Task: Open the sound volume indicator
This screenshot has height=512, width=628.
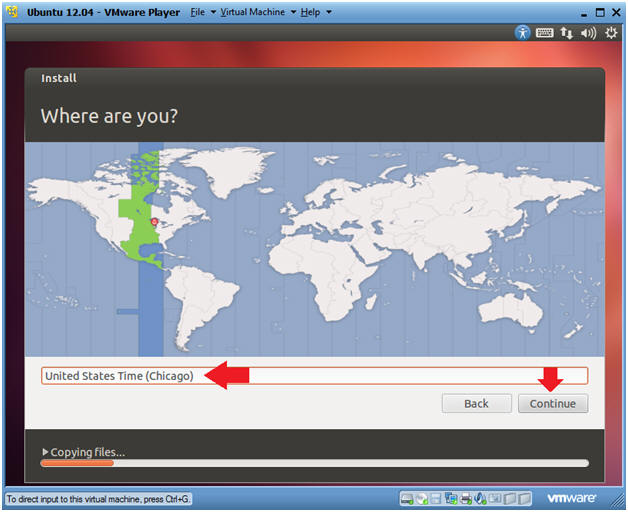Action: tap(588, 33)
